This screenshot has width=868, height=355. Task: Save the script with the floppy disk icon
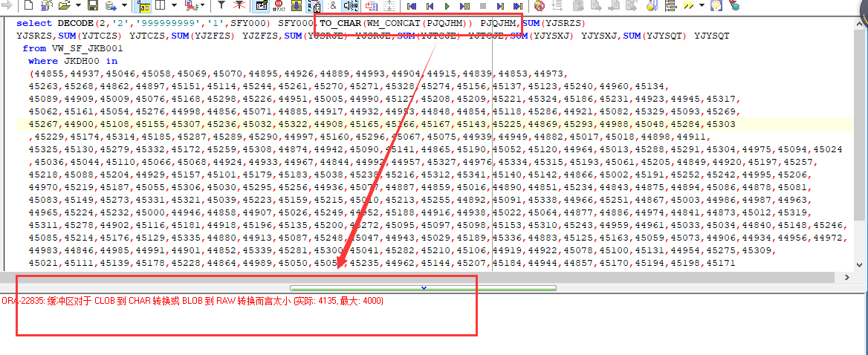coord(93,5)
